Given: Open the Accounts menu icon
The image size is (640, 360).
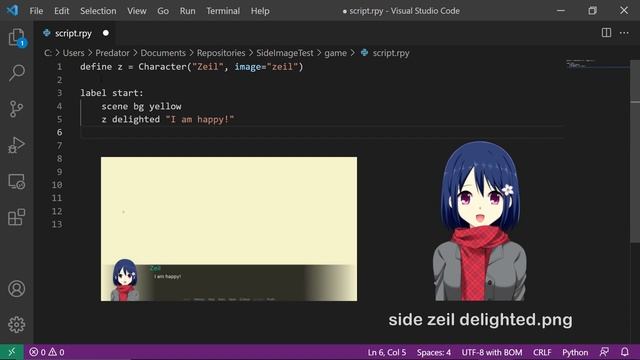Looking at the screenshot, I should [16, 289].
